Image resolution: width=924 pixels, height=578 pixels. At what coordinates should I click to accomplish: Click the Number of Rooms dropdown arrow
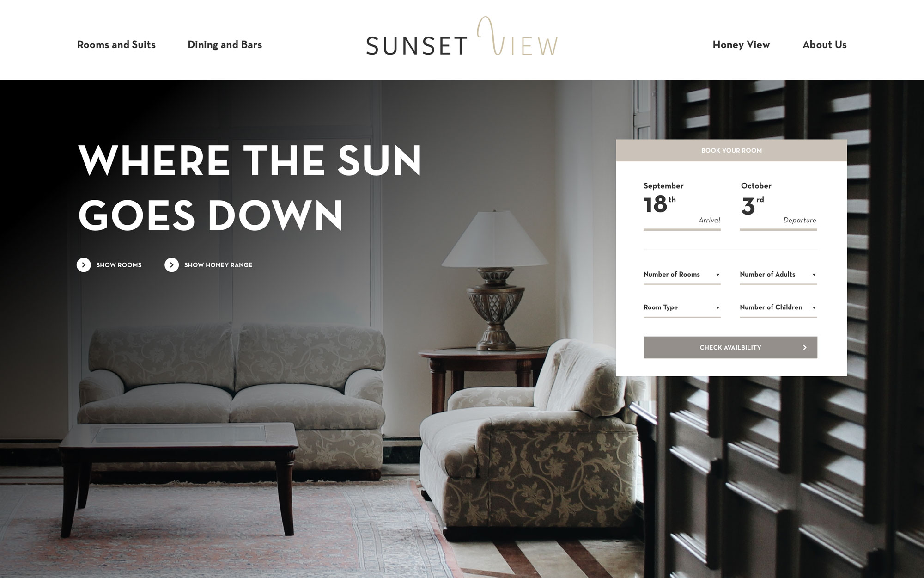[717, 274]
